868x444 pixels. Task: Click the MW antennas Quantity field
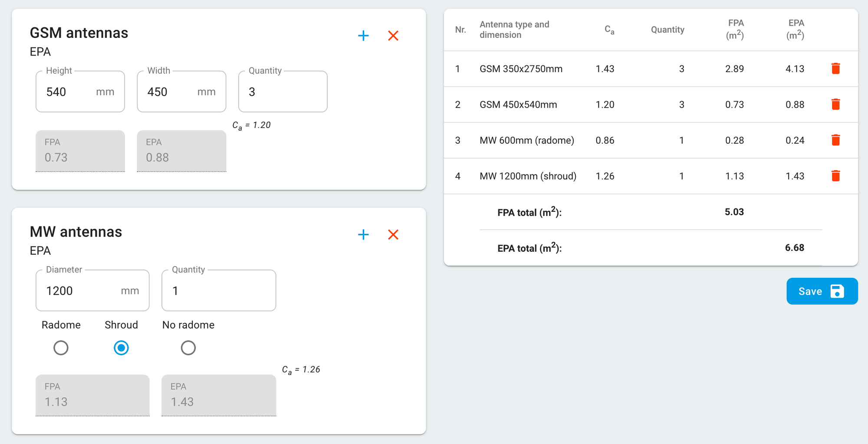point(218,291)
